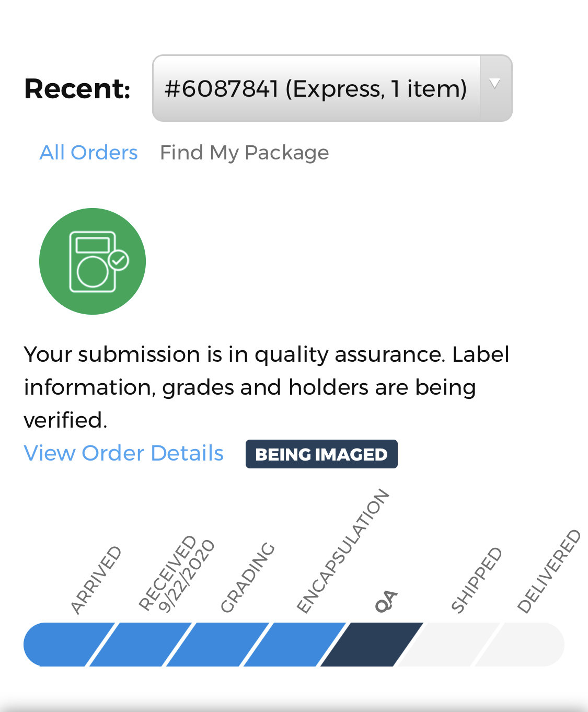The height and width of the screenshot is (712, 588).
Task: Click the ENCAPSULATION progress segment
Action: point(295,645)
